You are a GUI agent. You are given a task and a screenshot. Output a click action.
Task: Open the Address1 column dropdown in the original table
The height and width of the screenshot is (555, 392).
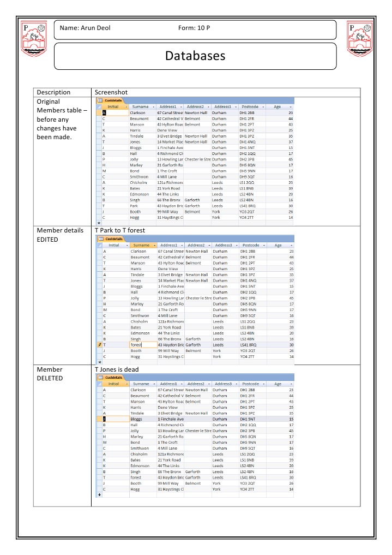(181, 107)
